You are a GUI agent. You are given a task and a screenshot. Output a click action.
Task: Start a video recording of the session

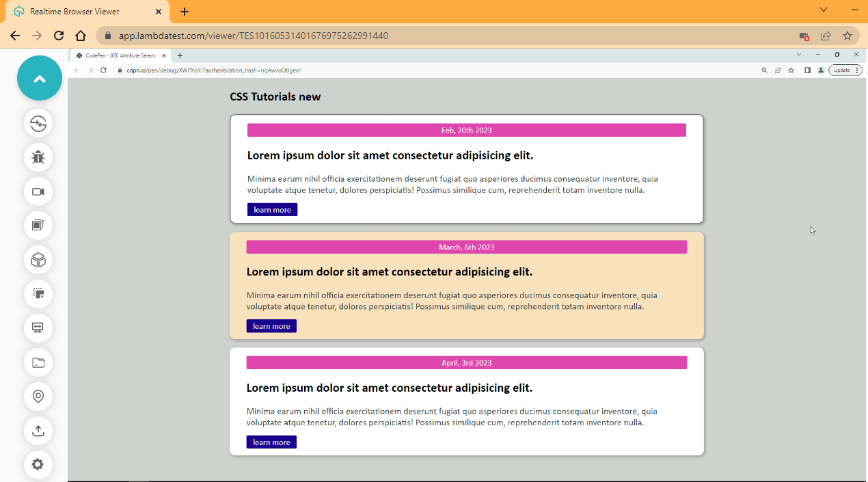(38, 191)
